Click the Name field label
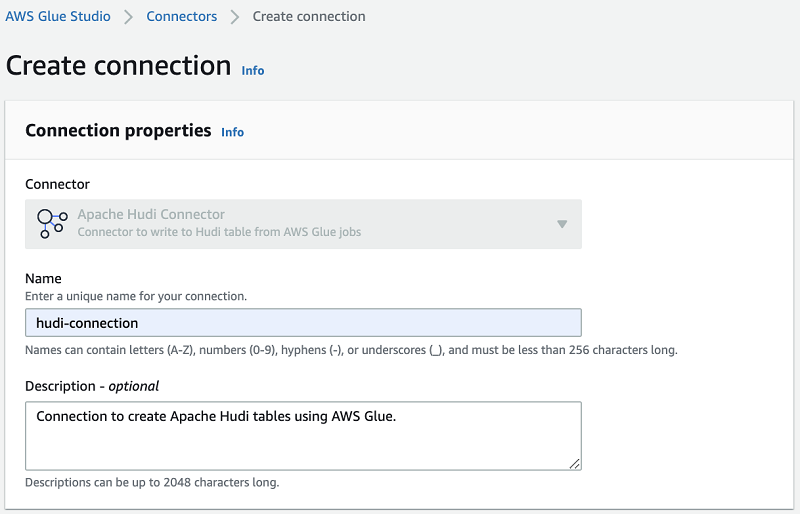Image resolution: width=800 pixels, height=514 pixels. click(x=43, y=279)
